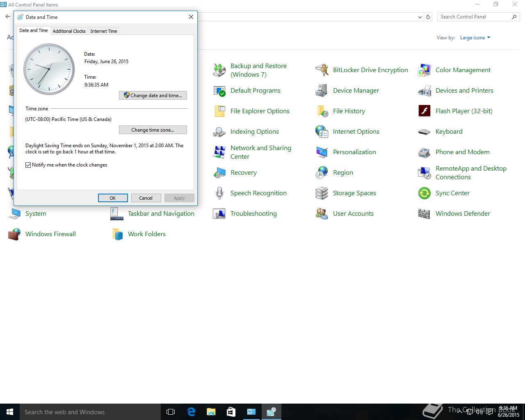Image resolution: width=525 pixels, height=420 pixels.
Task: Open the Device Manager icon
Action: [322, 91]
